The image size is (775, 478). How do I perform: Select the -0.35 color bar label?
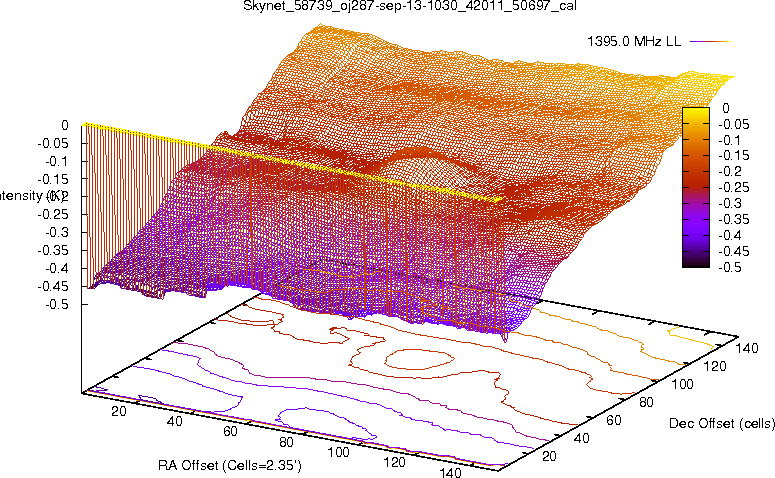734,219
